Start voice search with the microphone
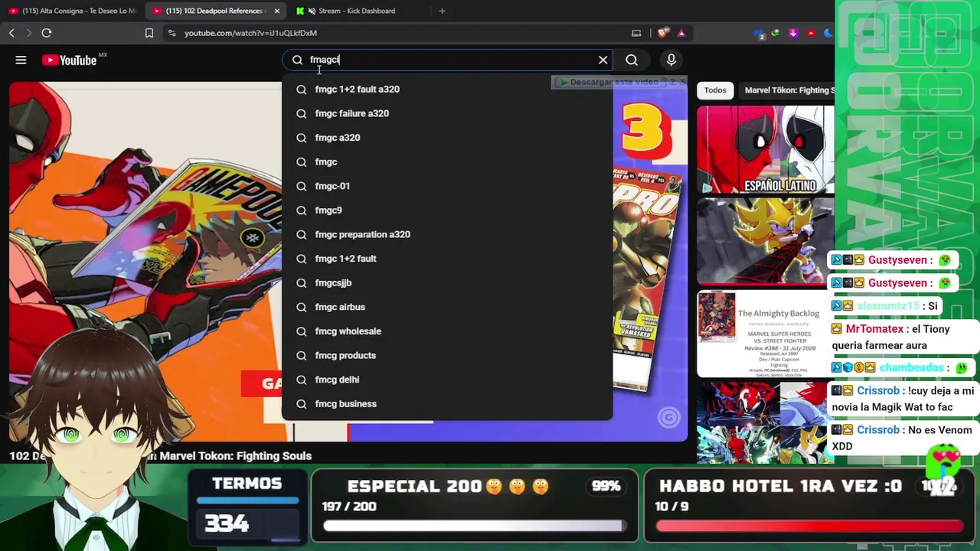This screenshot has height=551, width=980. click(x=671, y=60)
